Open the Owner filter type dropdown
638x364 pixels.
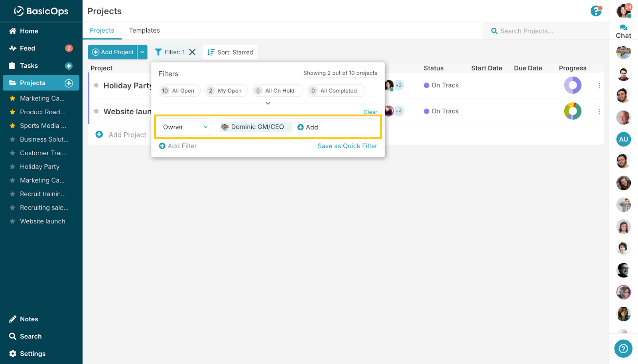185,127
